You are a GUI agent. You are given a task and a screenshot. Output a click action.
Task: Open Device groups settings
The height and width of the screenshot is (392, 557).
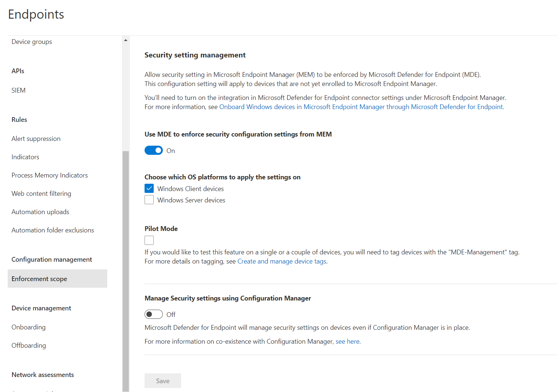pyautogui.click(x=31, y=41)
